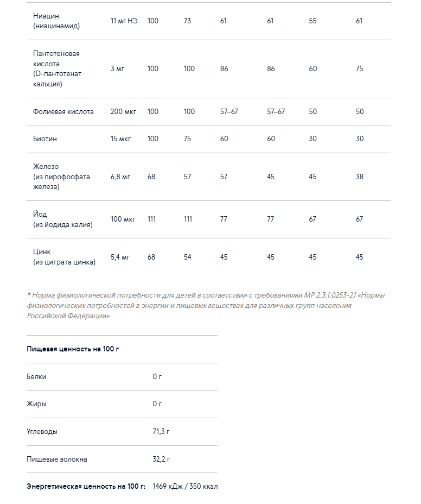Click the 5,4 мг zinc amount
421x504 pixels.
click(x=120, y=257)
